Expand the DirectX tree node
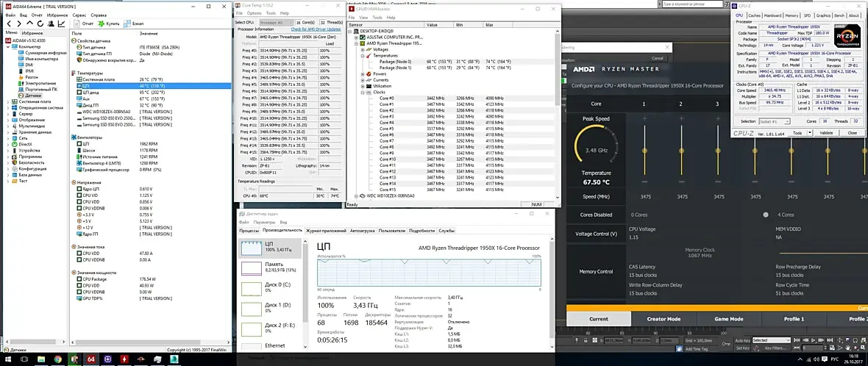868x366 pixels. point(8,144)
